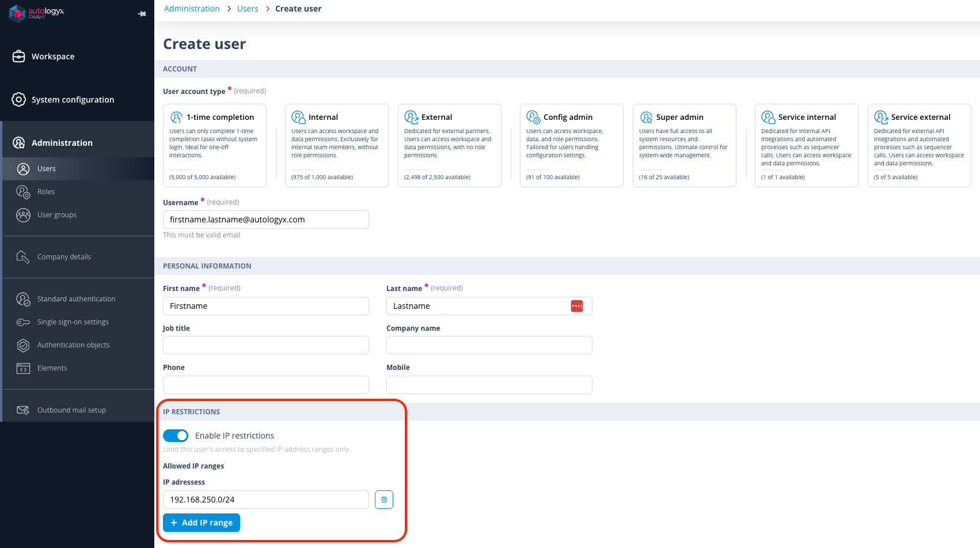Disable the Enable IP restrictions toggle
The image size is (980, 548).
pos(176,436)
